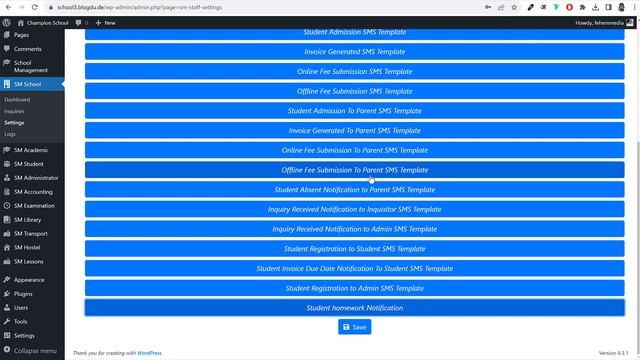
Task: Open SM Transport menu
Action: click(x=32, y=233)
